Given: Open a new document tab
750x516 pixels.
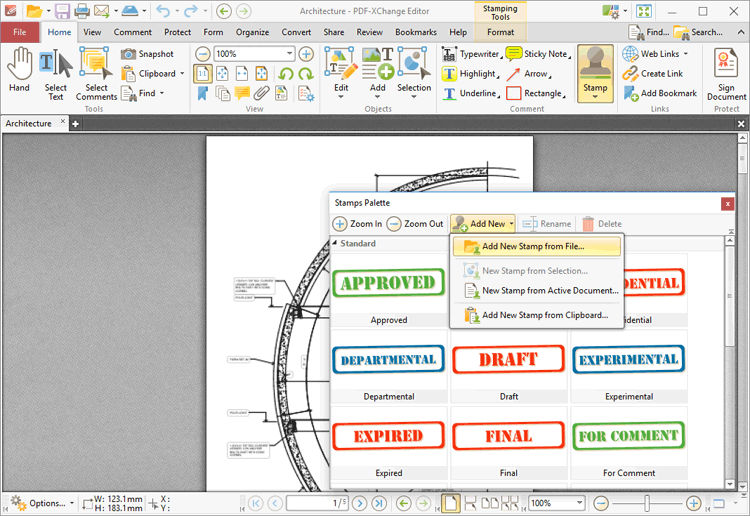Looking at the screenshot, I should pyautogui.click(x=75, y=124).
